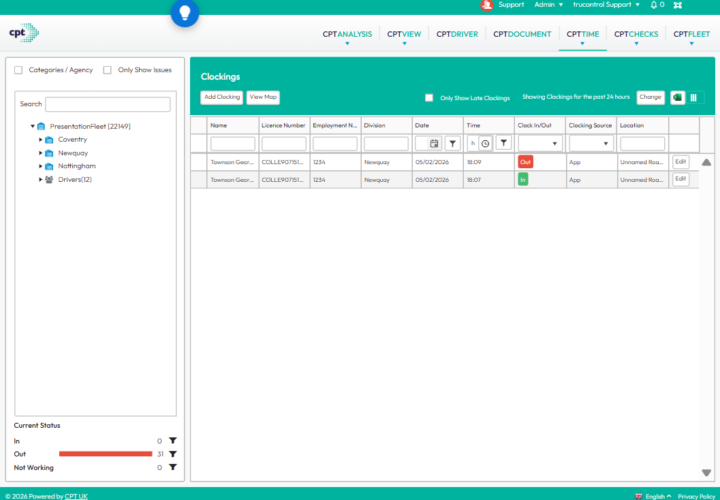
Task: Export clockings to Excel icon
Action: 677,97
